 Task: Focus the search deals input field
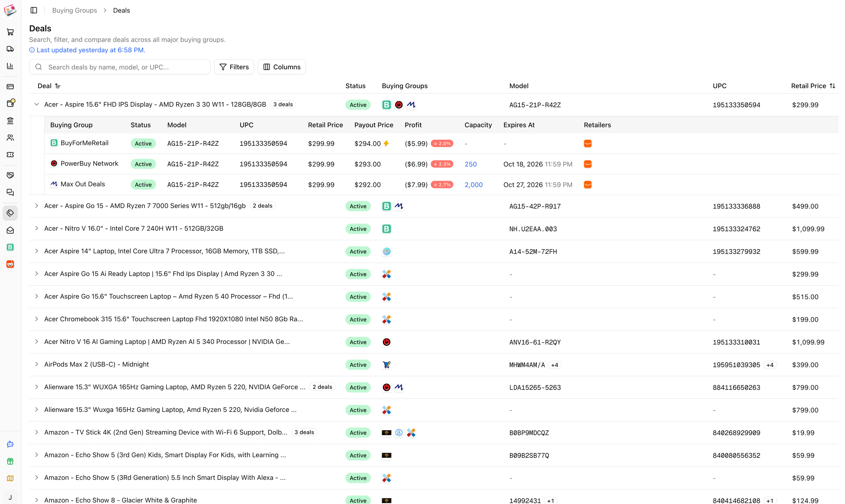120,67
